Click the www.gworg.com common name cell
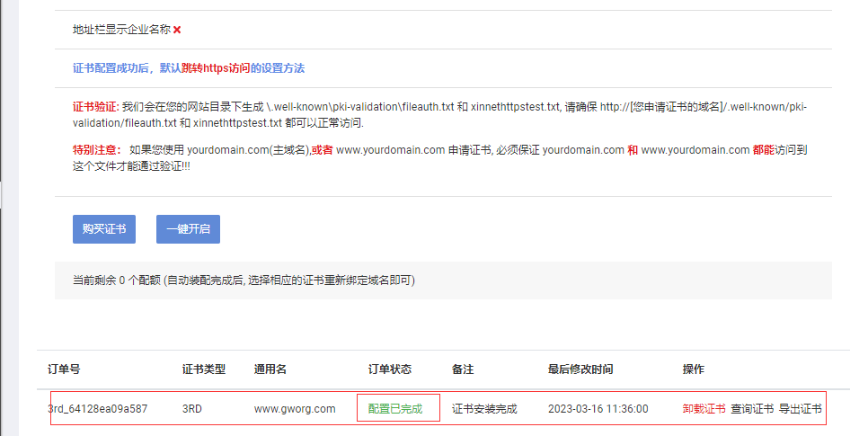Screen dimensions: 868x436 click(295, 408)
